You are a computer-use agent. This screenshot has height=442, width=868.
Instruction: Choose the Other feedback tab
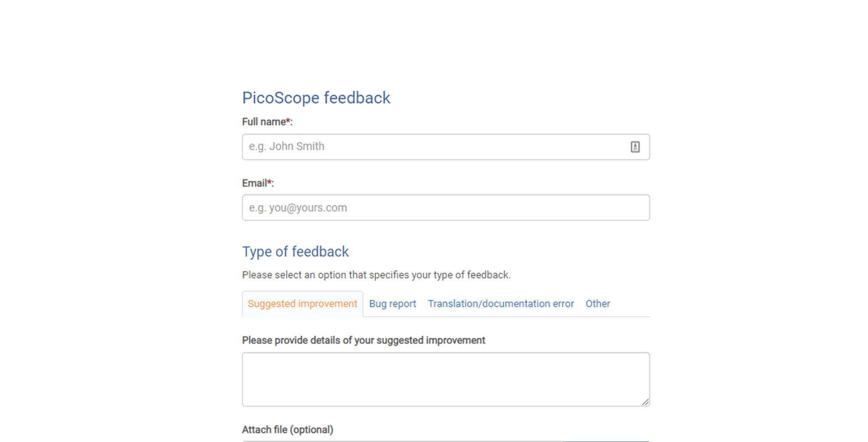pyautogui.click(x=598, y=304)
